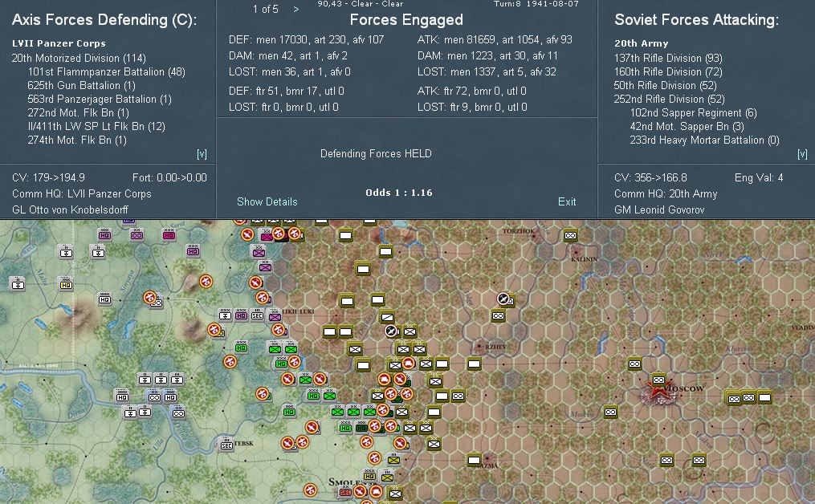
Task: Expand Soviet attacker list with [v]
Action: coord(802,154)
